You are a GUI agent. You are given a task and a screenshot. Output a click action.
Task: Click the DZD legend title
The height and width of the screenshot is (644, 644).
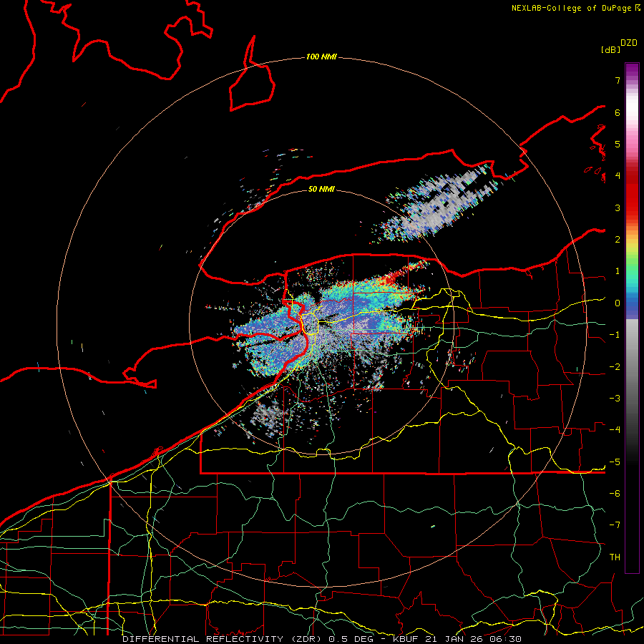coord(629,43)
